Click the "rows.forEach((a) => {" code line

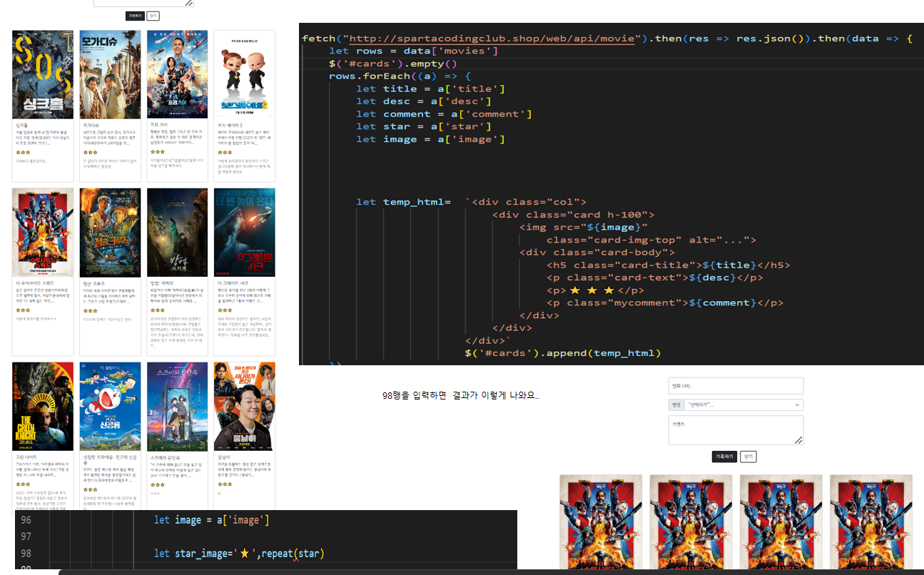pos(400,76)
